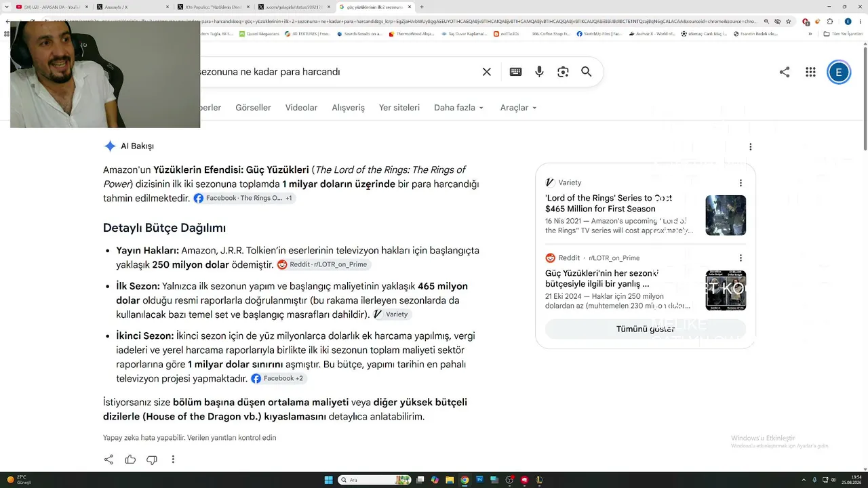Open the +1 additional sources chip
This screenshot has height=488, width=868.
tap(289, 198)
